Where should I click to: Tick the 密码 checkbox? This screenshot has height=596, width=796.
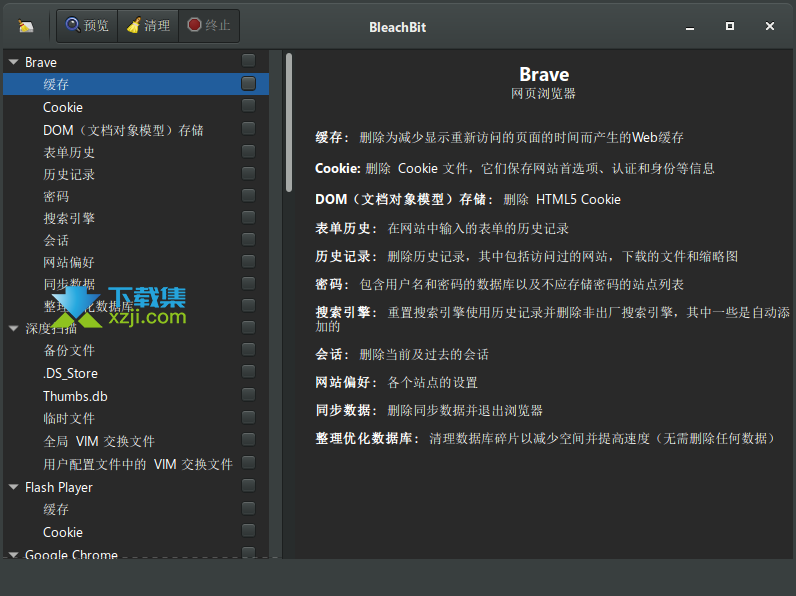pos(248,195)
